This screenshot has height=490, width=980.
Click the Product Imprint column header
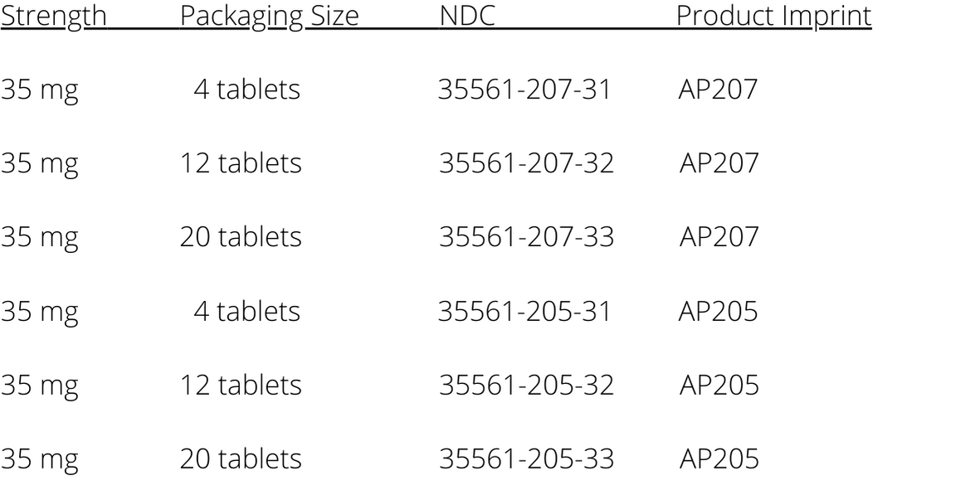(773, 17)
